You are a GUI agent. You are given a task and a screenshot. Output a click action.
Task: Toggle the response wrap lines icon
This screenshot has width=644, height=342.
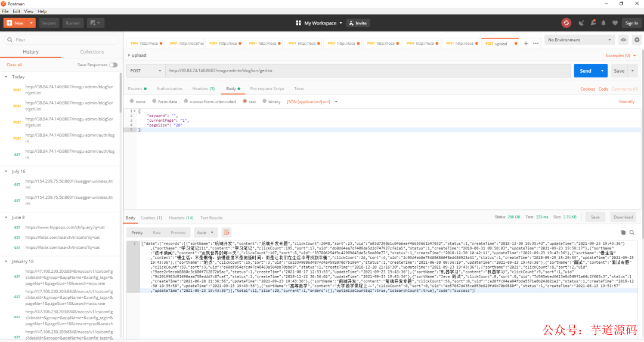227,233
